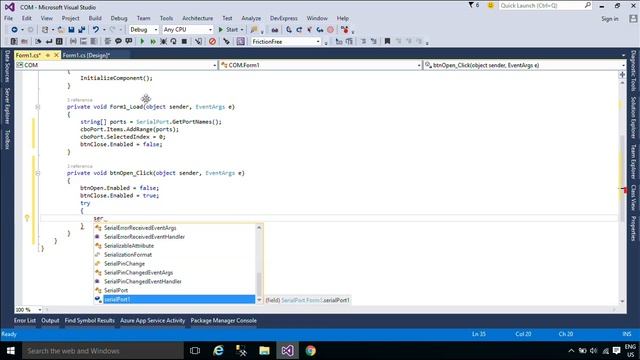The width and height of the screenshot is (640, 360).
Task: Open the Start button dropdown arrow
Action: click(x=242, y=30)
